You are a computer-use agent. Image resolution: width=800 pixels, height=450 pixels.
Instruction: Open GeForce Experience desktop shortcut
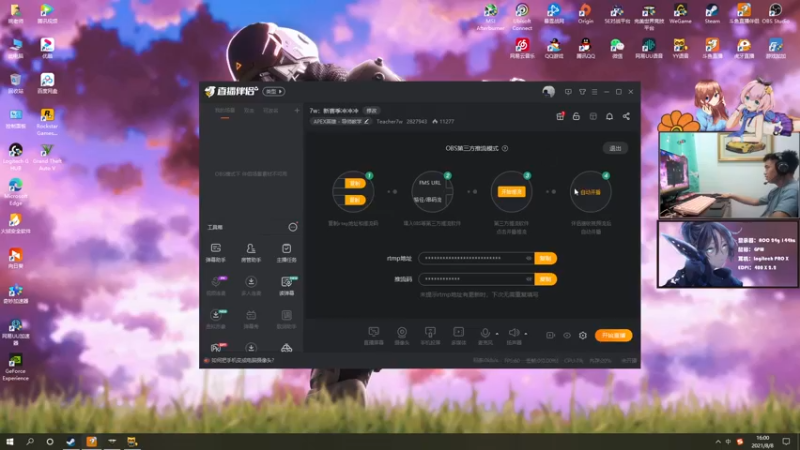pos(15,366)
